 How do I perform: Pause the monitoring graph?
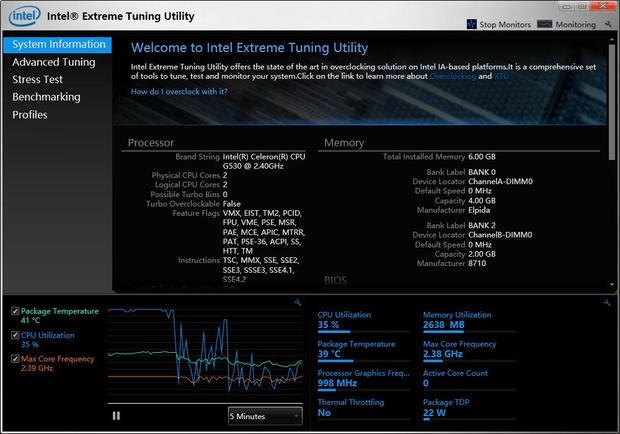coord(116,416)
